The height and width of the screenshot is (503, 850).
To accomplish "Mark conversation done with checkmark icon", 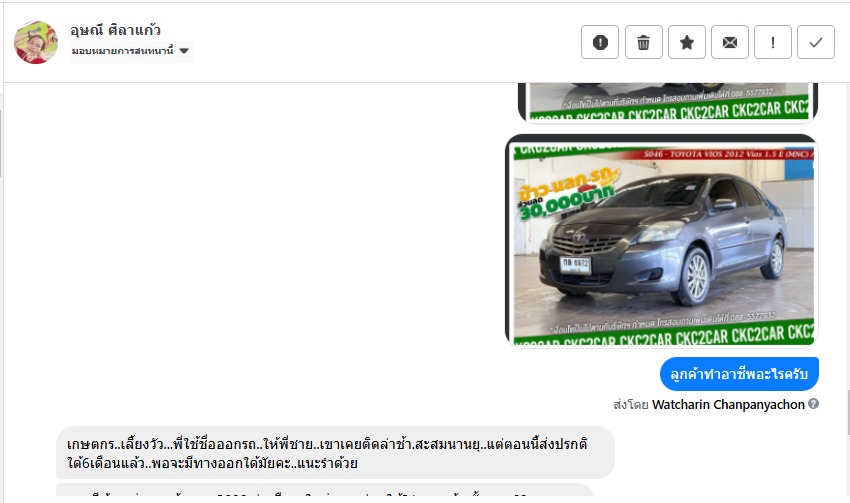I will (x=816, y=42).
